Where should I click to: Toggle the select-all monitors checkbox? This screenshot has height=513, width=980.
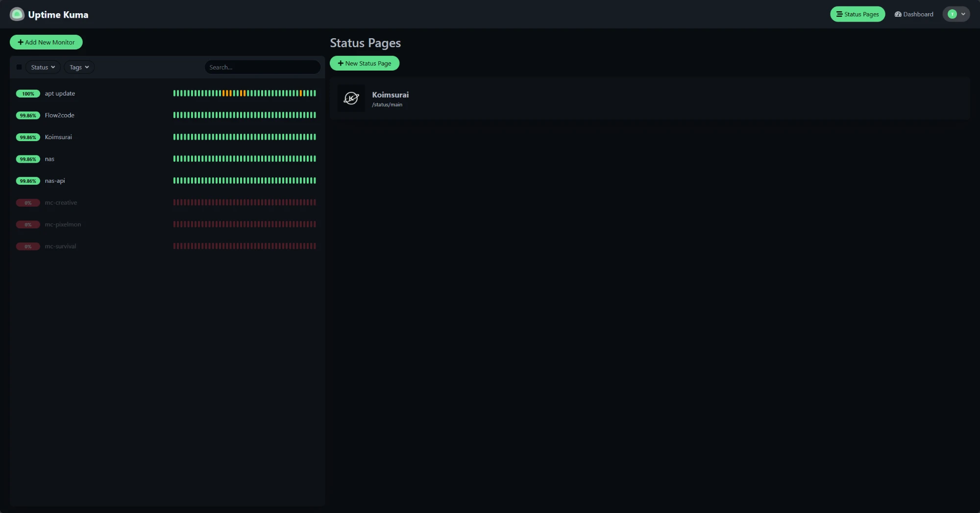click(x=19, y=67)
